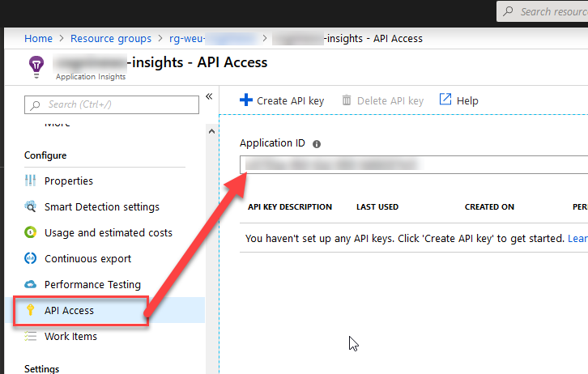
Task: Click the Delete API key button
Action: (x=382, y=100)
